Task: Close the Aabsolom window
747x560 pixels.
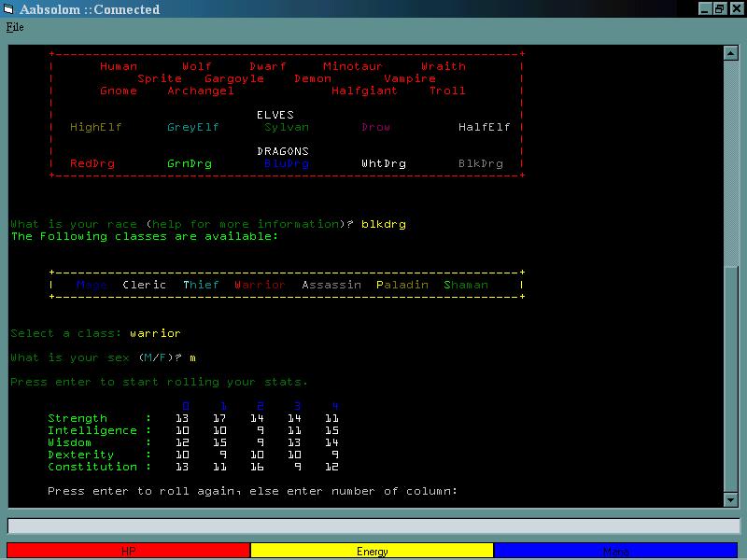Action: tap(736, 9)
